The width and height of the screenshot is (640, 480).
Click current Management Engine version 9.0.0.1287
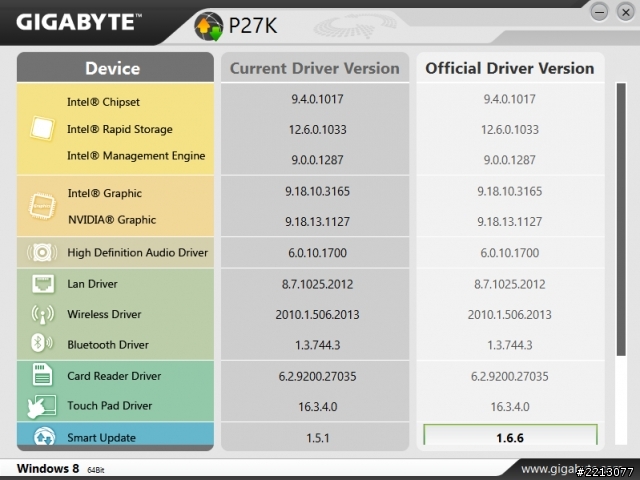(x=318, y=160)
